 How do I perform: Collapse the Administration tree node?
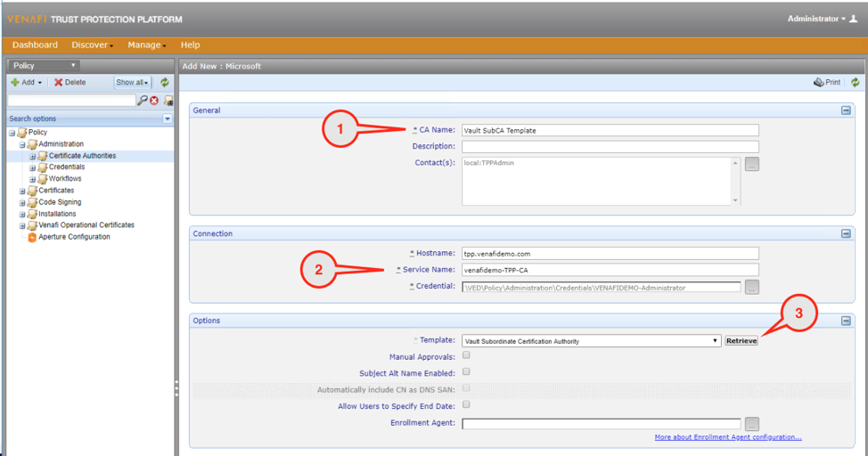[22, 145]
